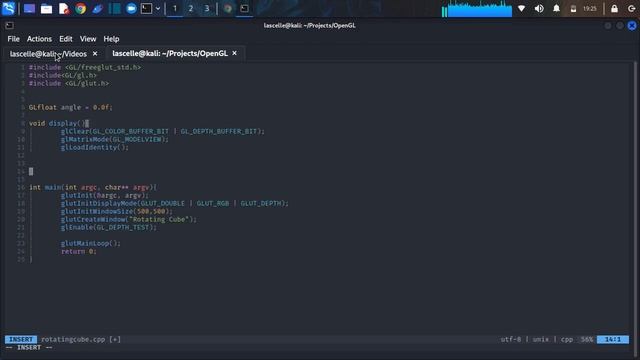
Task: Open the notifications bell
Action: (x=556, y=9)
